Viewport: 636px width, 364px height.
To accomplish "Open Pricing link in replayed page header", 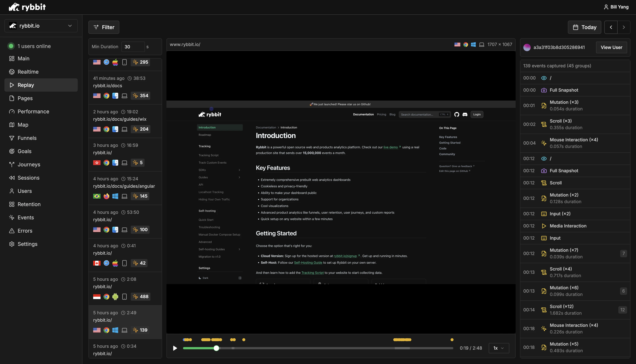I will point(382,114).
